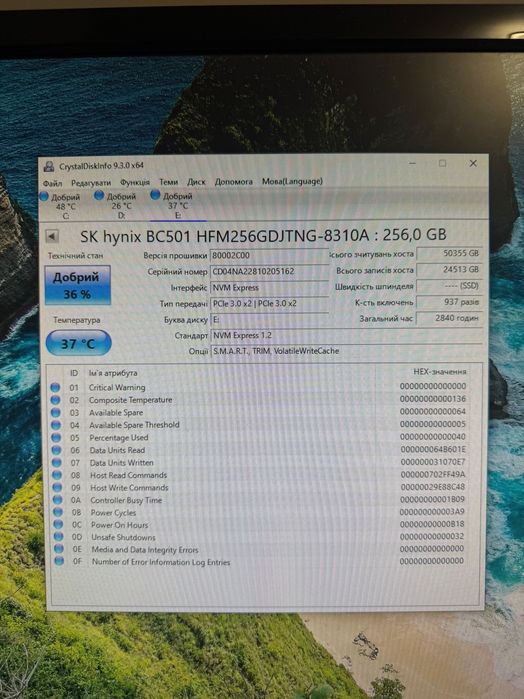
Task: Maximize the CrystalDiskInfo window
Action: click(x=442, y=164)
